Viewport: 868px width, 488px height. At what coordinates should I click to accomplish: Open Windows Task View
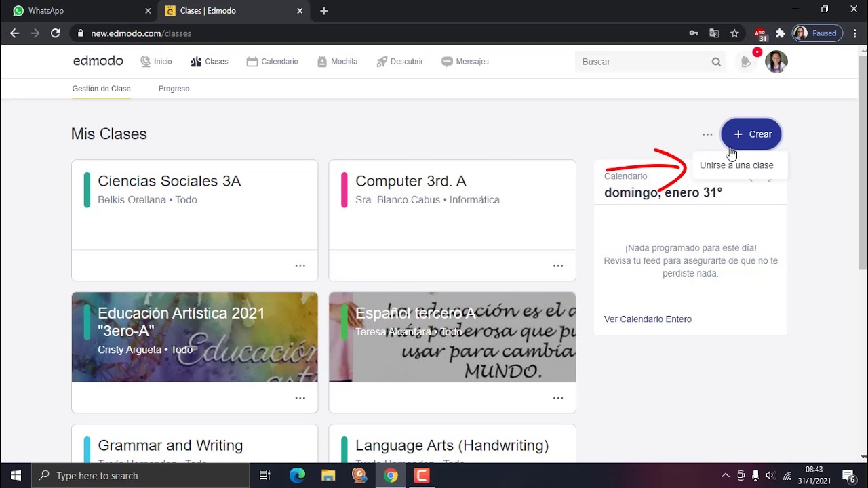click(265, 476)
